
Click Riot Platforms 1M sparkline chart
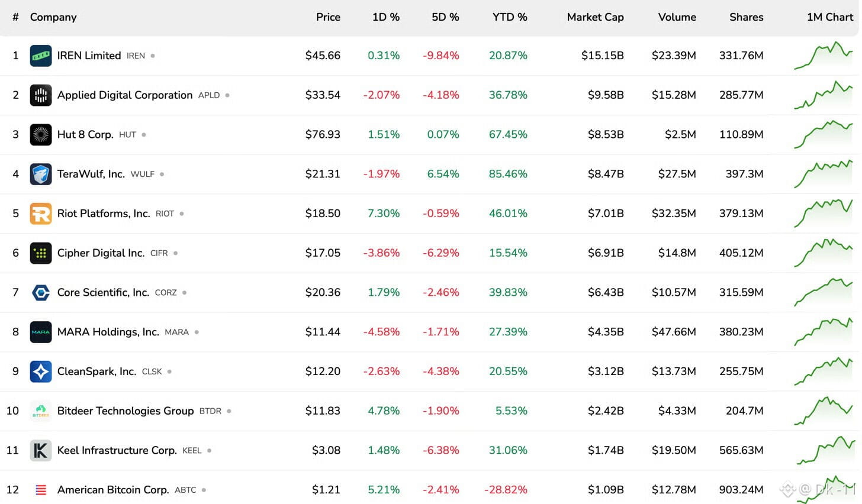[x=824, y=214]
